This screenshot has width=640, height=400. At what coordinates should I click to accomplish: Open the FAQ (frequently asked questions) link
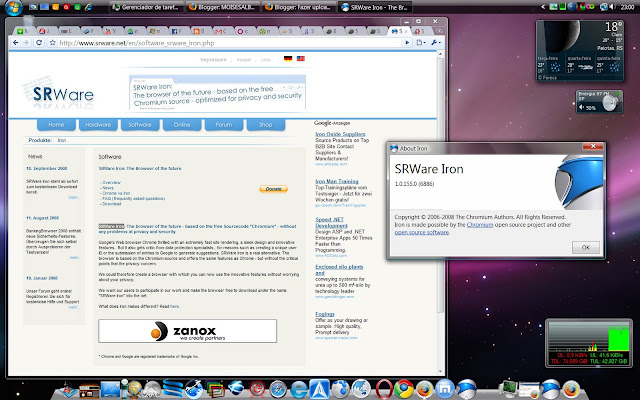(134, 198)
